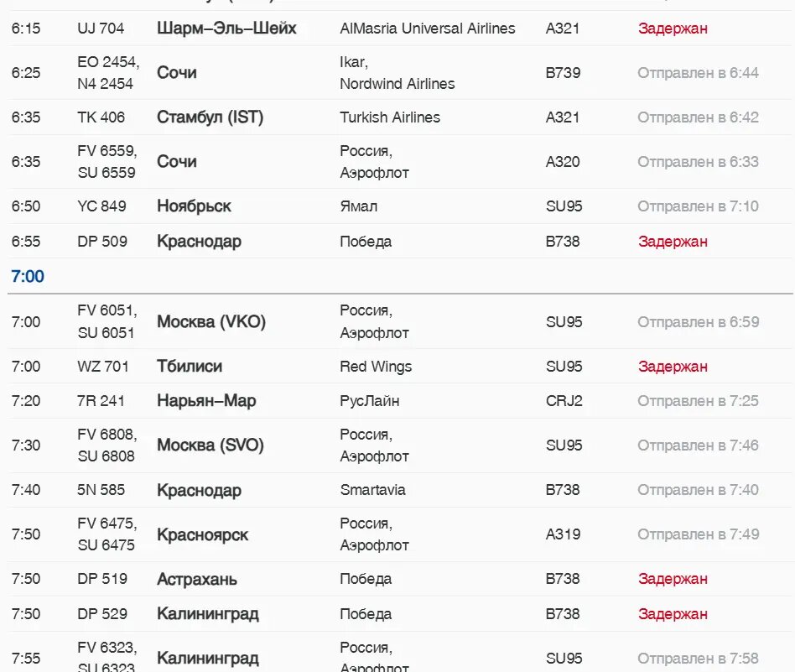Select the Тбилиси Red Wings flight WZ 701
The height and width of the screenshot is (672, 795).
401,366
